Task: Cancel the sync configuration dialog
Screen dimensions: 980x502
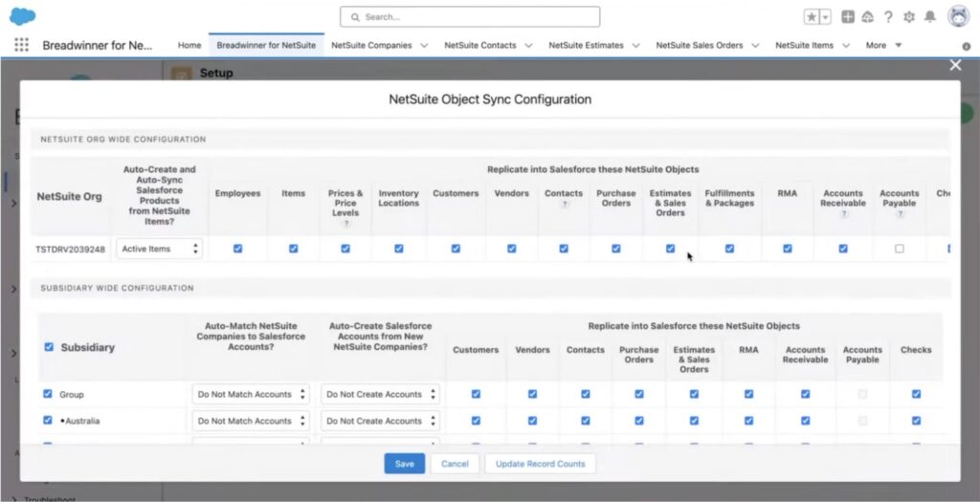Action: (x=455, y=464)
